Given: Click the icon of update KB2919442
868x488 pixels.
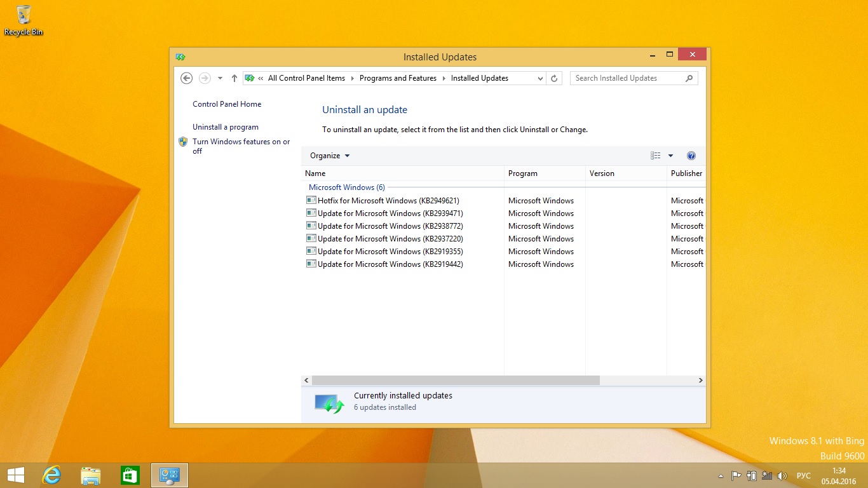Looking at the screenshot, I should coord(311,264).
